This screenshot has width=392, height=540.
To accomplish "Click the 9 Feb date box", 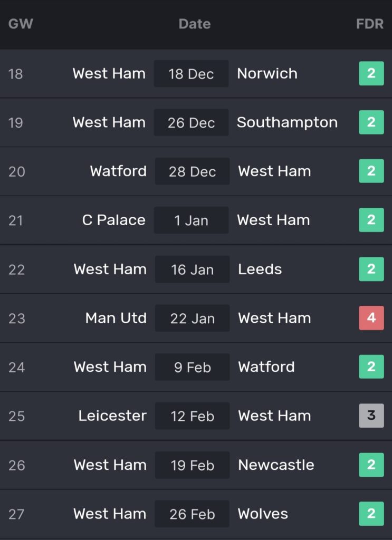I will (192, 367).
